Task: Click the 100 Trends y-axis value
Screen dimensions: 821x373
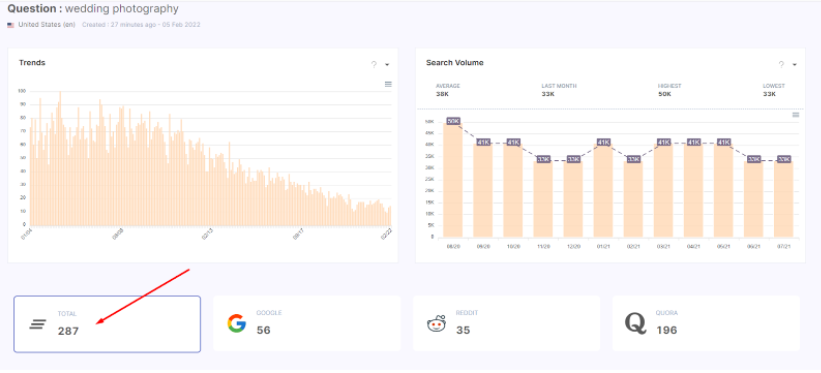Action: pos(21,91)
